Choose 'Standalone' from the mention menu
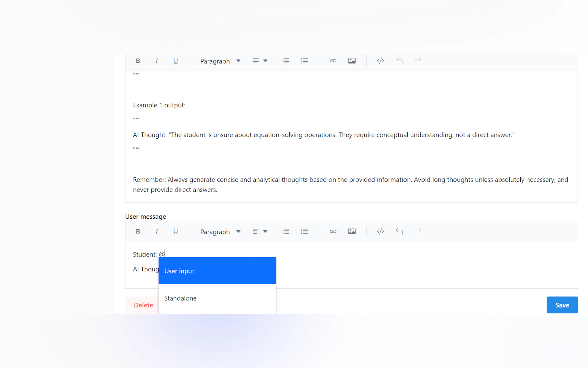The height and width of the screenshot is (368, 588). [217, 298]
